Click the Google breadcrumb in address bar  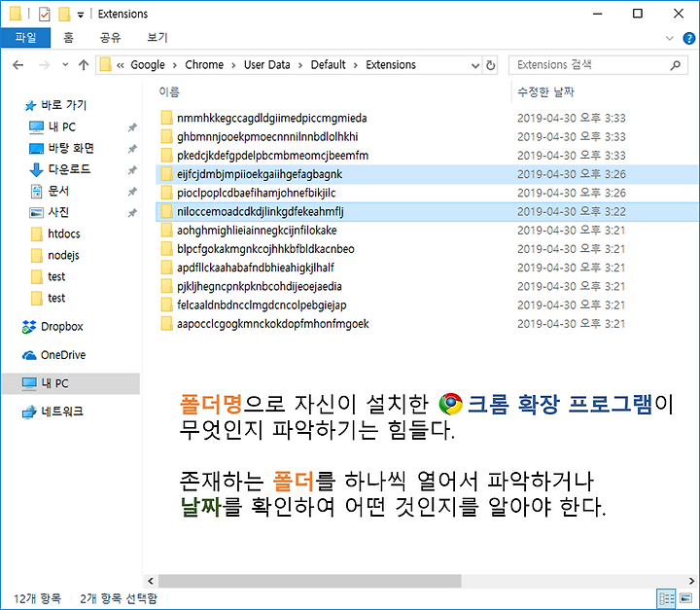click(x=148, y=65)
